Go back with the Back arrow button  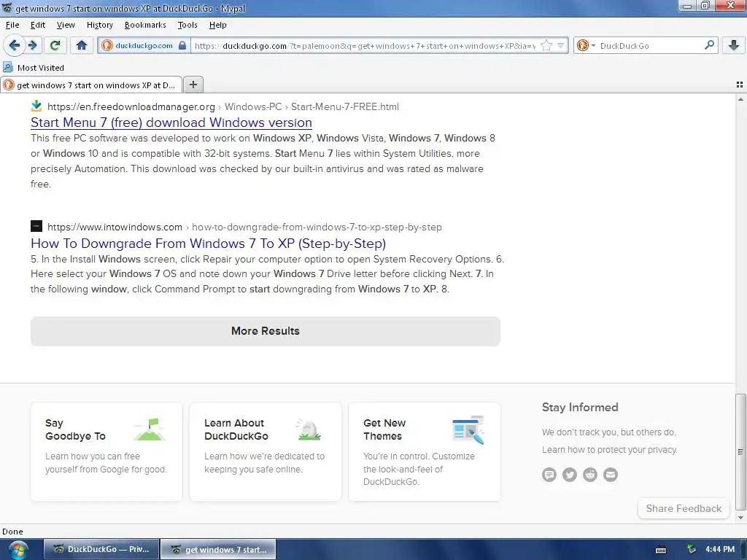(x=15, y=45)
